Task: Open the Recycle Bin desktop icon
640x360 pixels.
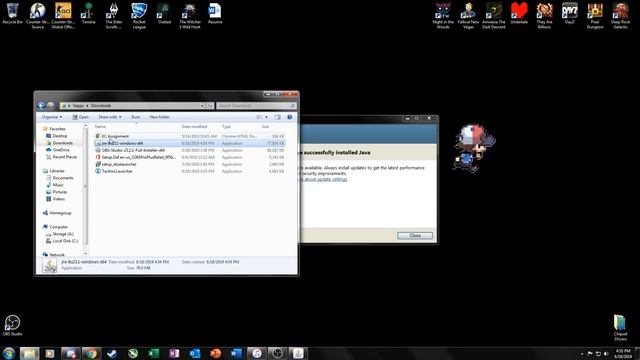Action: coord(13,13)
